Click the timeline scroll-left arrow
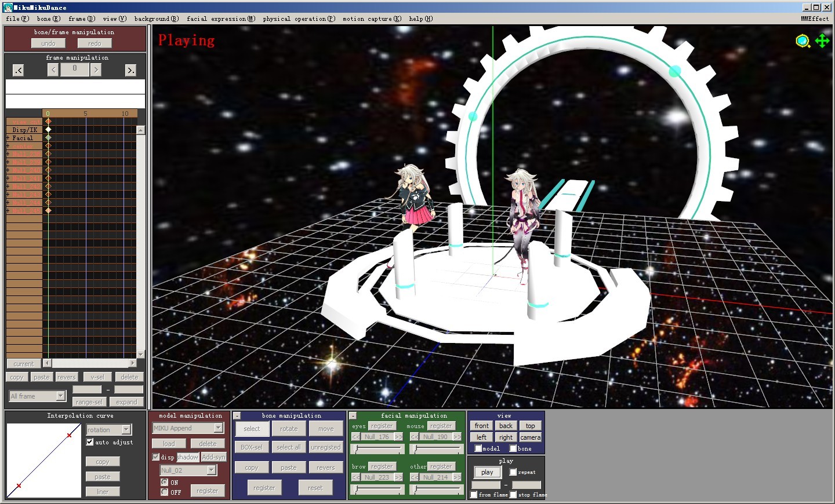 [x=48, y=363]
